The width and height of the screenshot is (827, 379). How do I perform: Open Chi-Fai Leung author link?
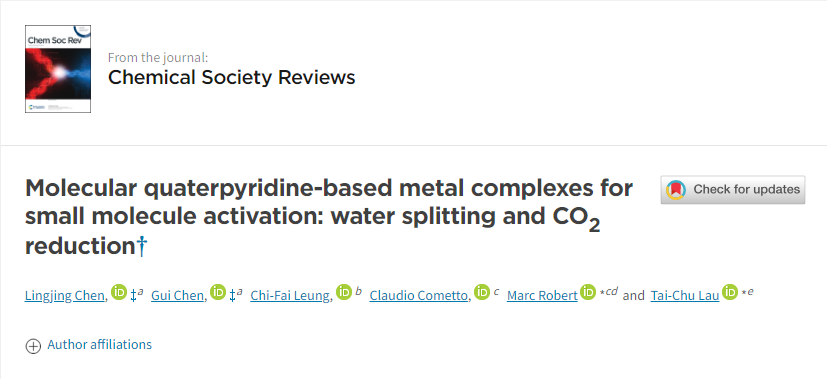pyautogui.click(x=290, y=296)
